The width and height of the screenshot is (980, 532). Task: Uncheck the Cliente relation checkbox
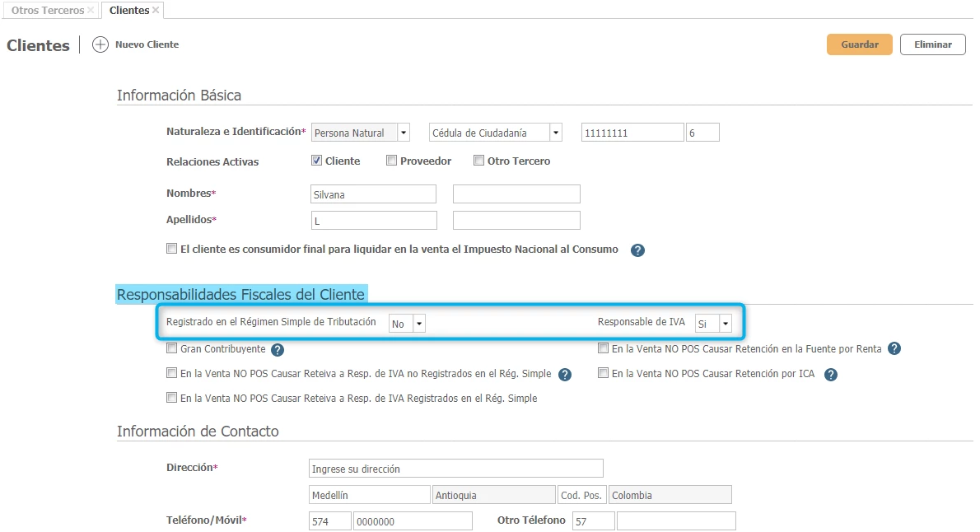point(316,161)
